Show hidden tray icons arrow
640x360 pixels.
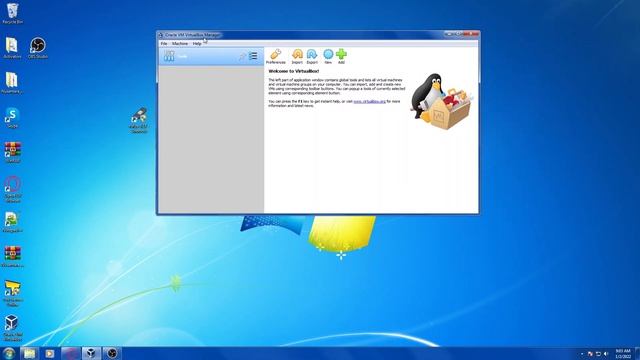[x=582, y=354]
